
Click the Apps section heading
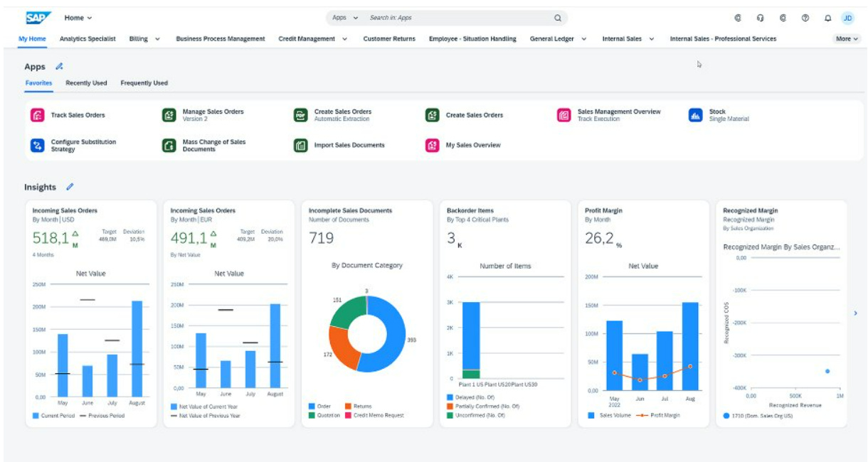point(35,67)
